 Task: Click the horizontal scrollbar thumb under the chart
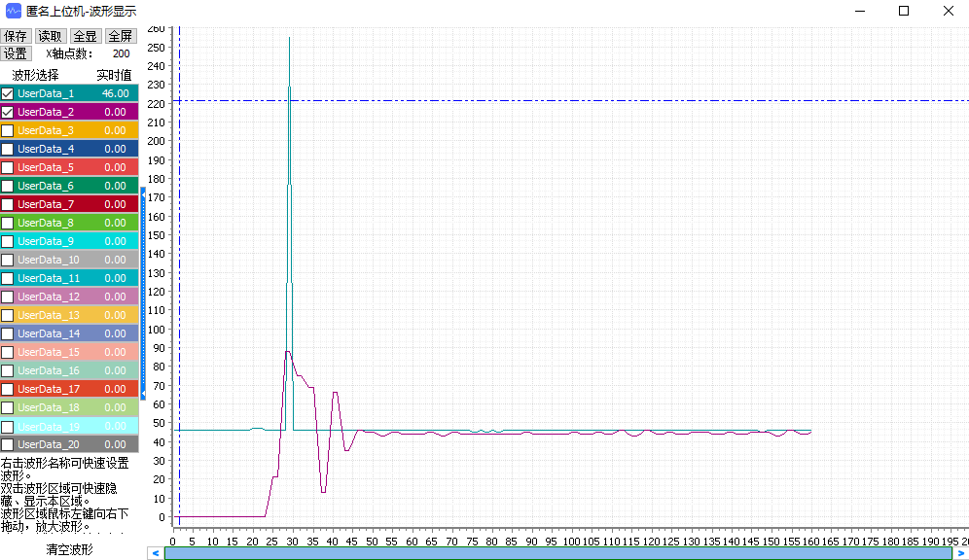[558, 553]
